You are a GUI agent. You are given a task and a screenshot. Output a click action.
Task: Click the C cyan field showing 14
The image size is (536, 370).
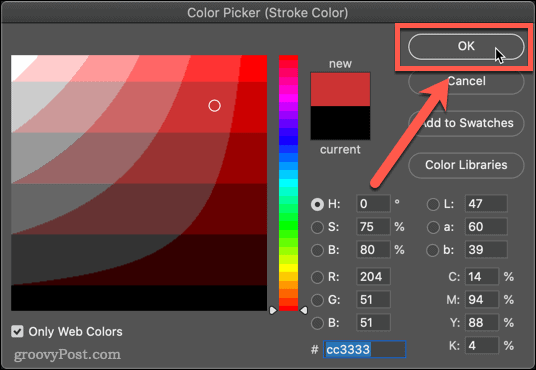click(481, 277)
